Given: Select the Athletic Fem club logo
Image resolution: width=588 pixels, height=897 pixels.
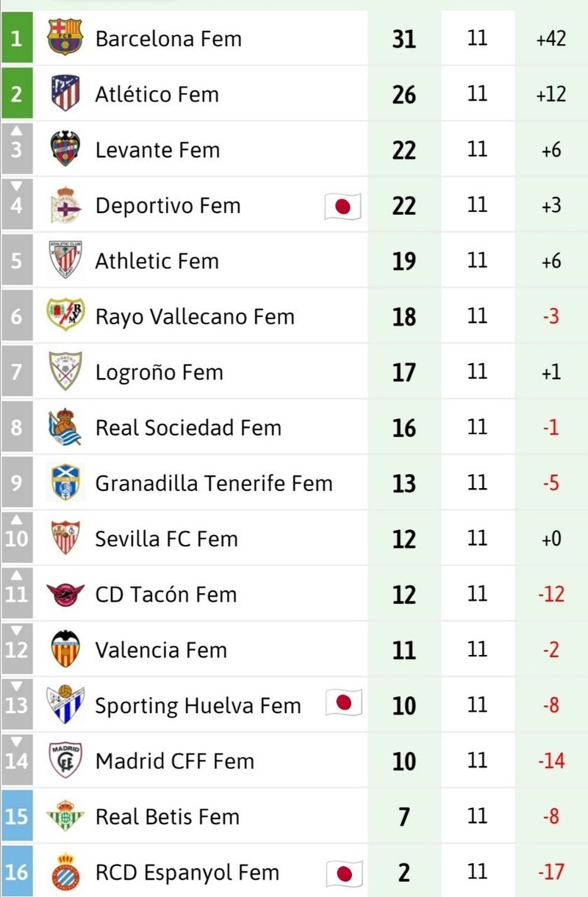Looking at the screenshot, I should (x=65, y=260).
